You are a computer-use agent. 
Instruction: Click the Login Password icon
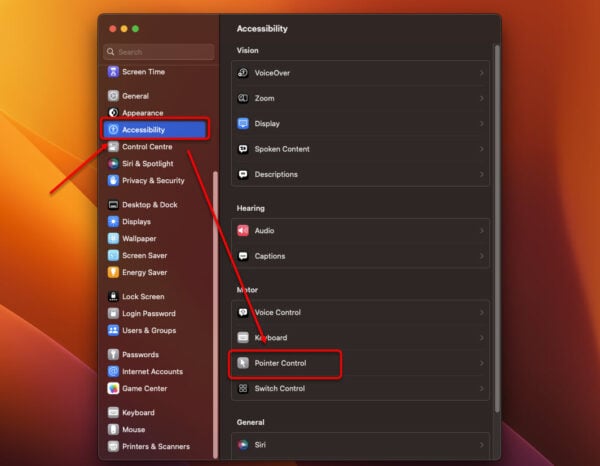pos(113,313)
